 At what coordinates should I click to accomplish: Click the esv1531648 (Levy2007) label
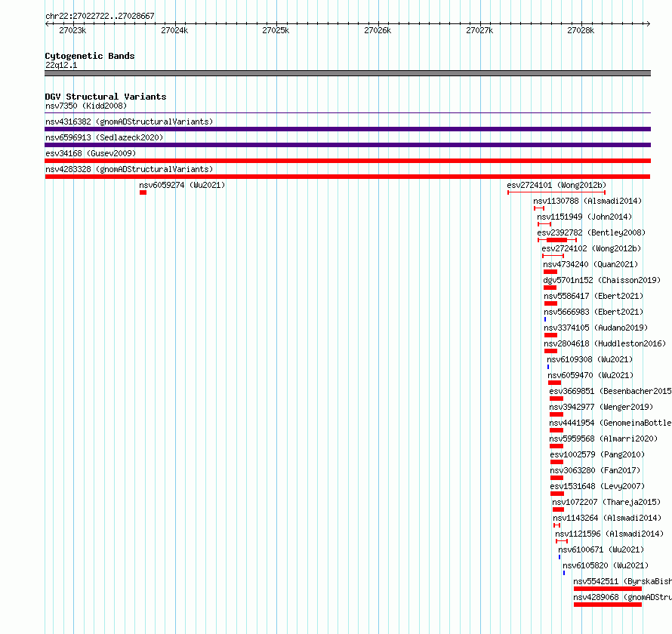point(597,486)
